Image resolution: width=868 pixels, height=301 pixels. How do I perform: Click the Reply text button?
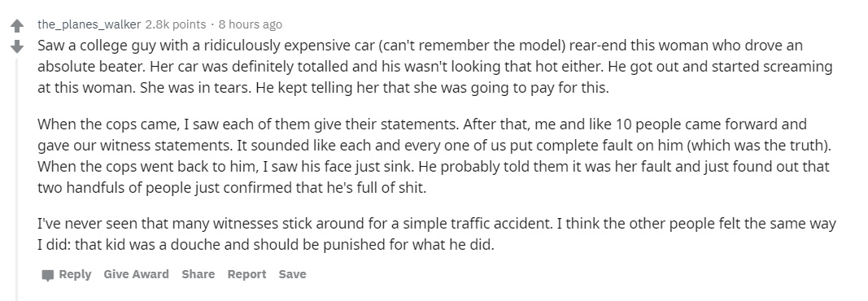(x=75, y=274)
